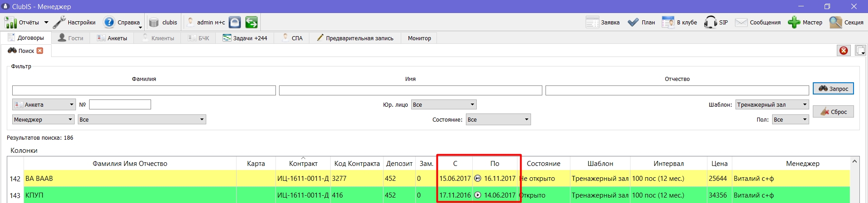Open the Пол gender dropdown

coord(791,119)
